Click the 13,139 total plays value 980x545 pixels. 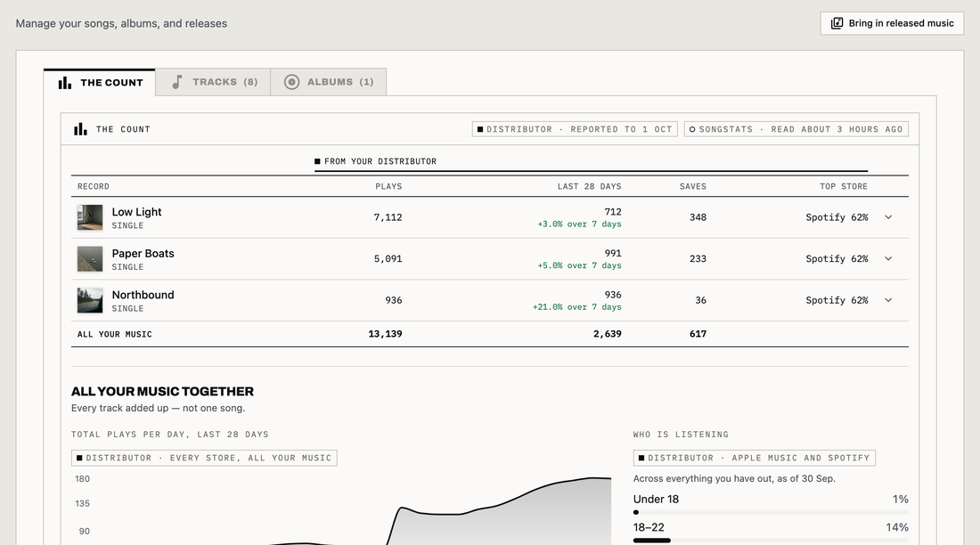tap(385, 334)
